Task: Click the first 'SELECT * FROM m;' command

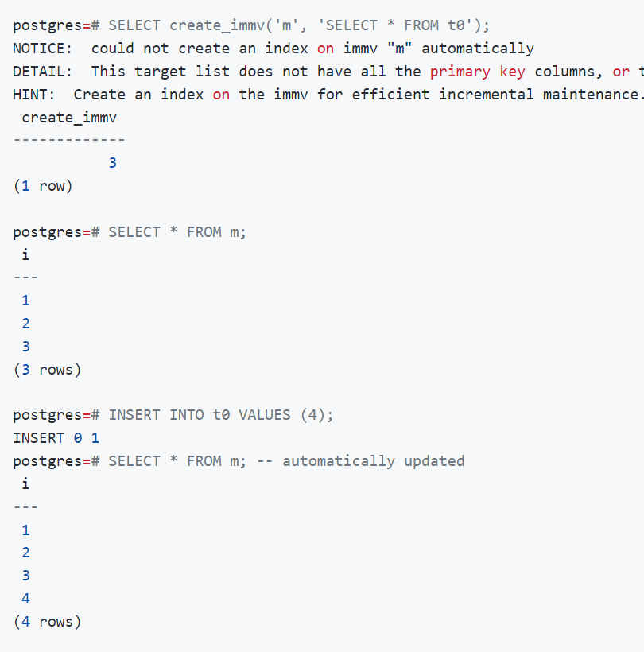Action: (177, 232)
